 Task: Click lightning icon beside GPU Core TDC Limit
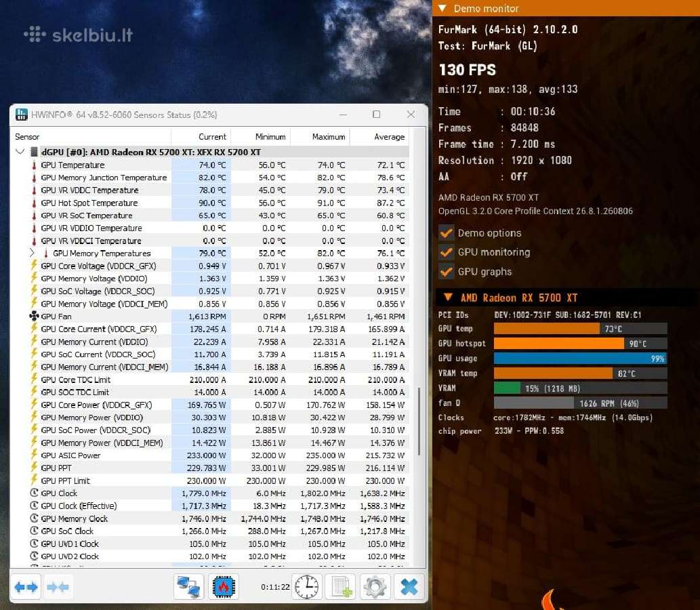point(34,379)
